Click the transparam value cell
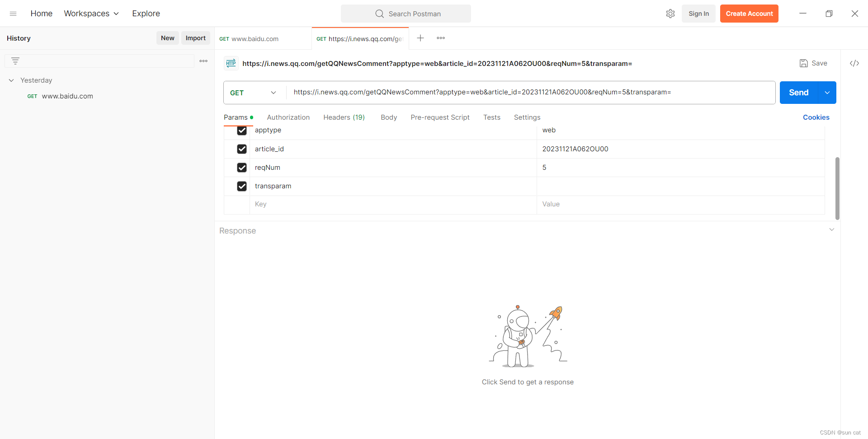Image resolution: width=868 pixels, height=439 pixels. point(681,186)
